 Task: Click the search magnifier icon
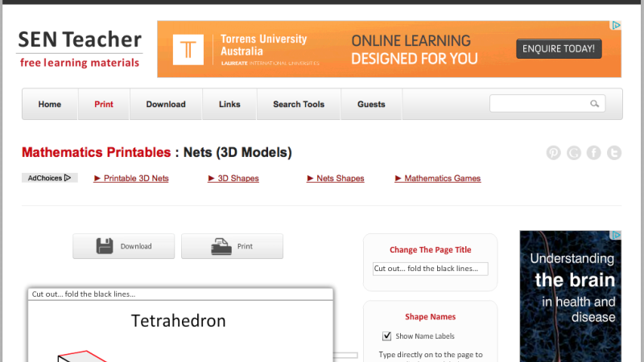tap(594, 104)
